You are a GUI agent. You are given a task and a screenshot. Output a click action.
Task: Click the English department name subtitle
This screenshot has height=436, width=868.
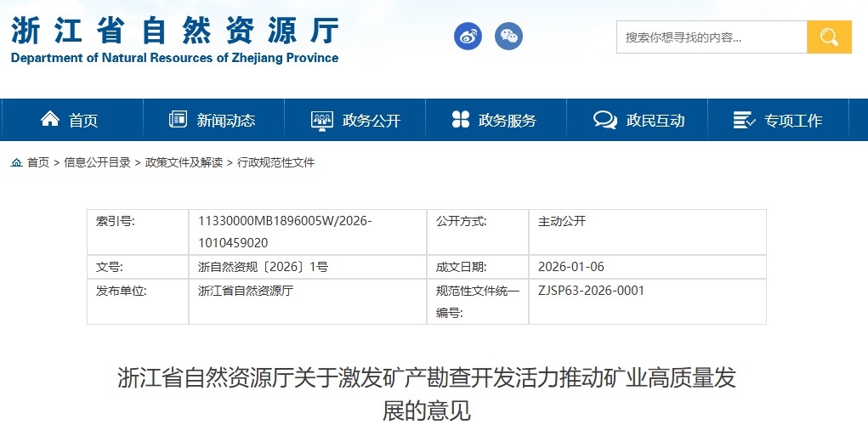point(174,58)
